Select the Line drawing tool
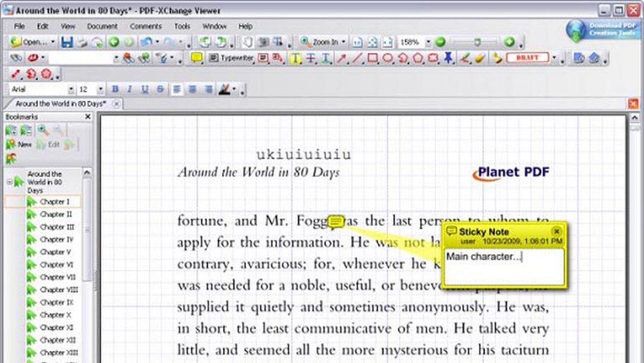The image size is (644, 363). click(x=357, y=57)
